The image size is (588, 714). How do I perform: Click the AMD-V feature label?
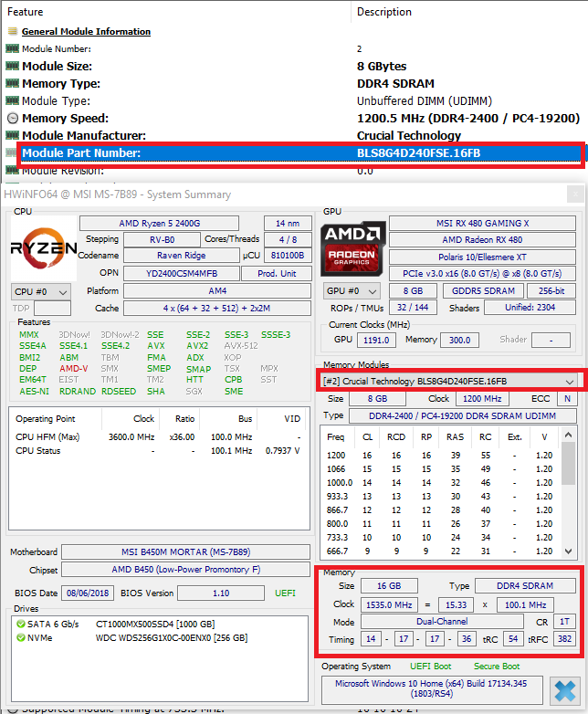pos(73,368)
